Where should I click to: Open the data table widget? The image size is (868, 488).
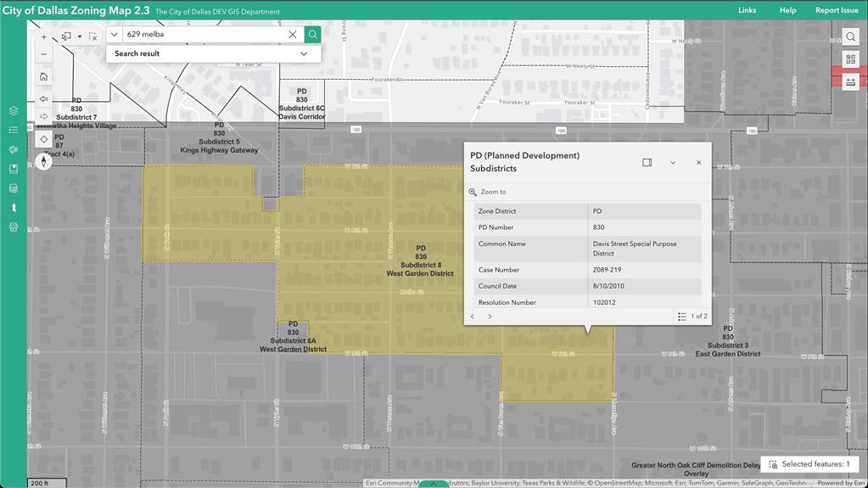[14, 188]
